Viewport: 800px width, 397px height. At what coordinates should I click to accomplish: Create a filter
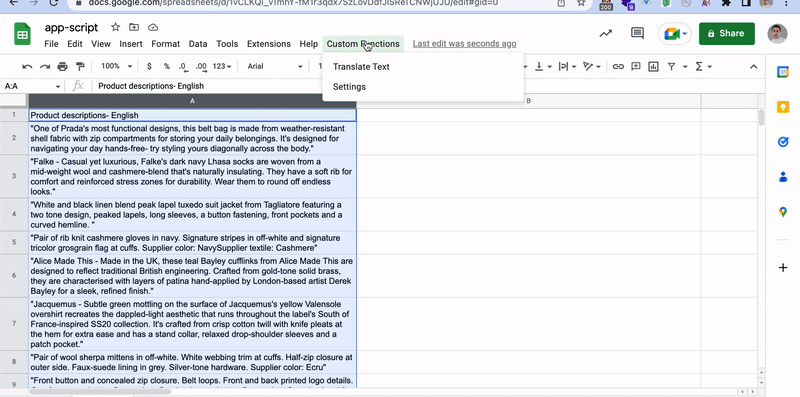coord(671,66)
